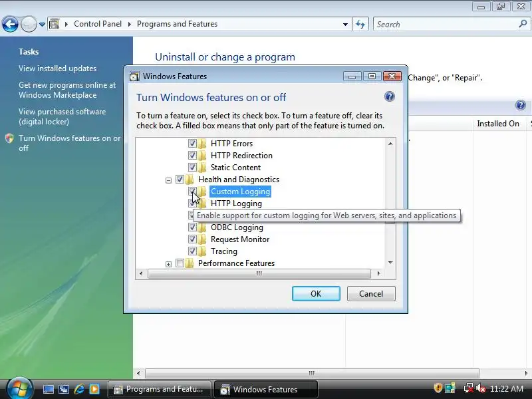This screenshot has width=532, height=399.
Task: Toggle Tracing checkbox
Action: (x=192, y=251)
